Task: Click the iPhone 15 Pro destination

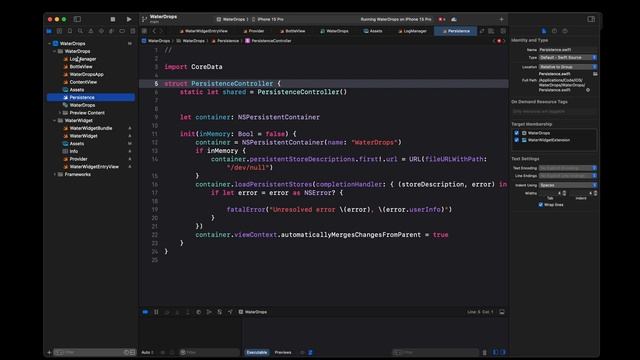Action: click(x=268, y=19)
